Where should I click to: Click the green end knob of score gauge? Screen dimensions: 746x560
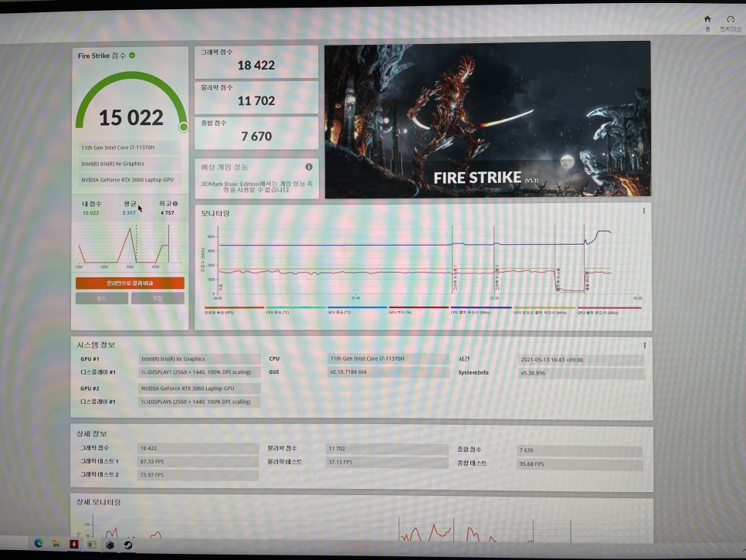click(x=184, y=127)
